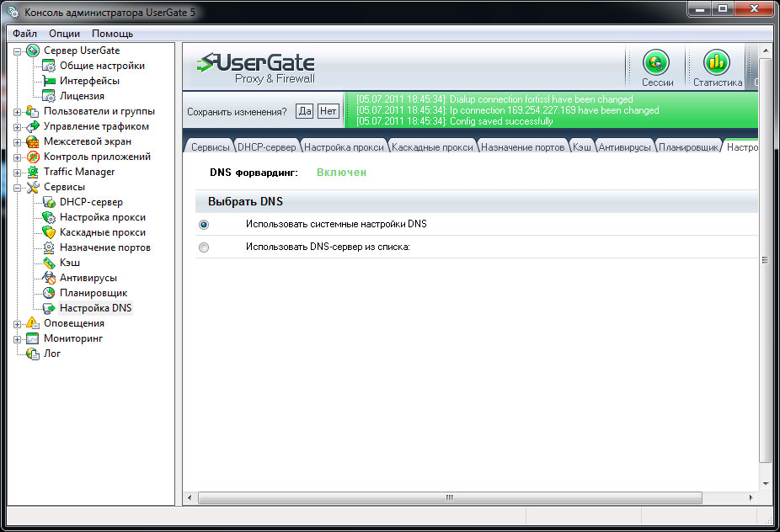Screen dimensions: 780x532
Task: Click the Мониторинг chart icon
Action: pyautogui.click(x=32, y=338)
